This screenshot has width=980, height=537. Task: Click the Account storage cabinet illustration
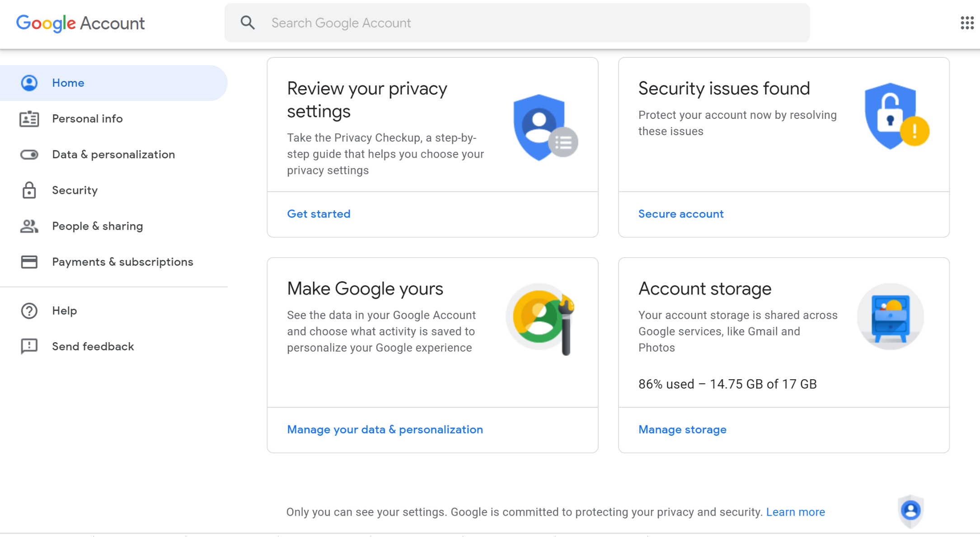pyautogui.click(x=890, y=316)
